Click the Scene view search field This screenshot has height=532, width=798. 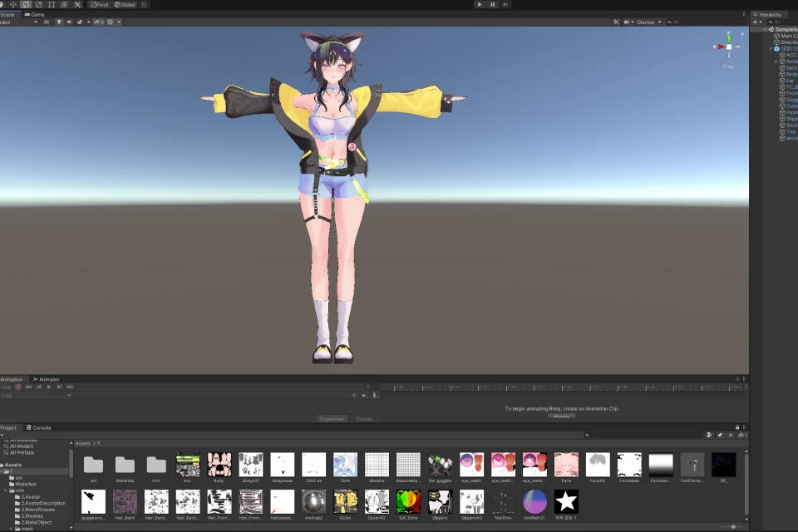pos(705,22)
